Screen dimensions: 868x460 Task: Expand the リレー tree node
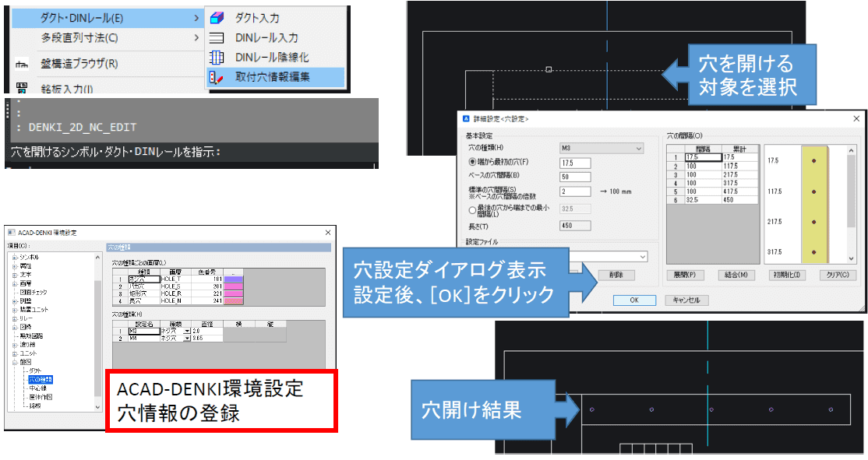tap(15, 318)
